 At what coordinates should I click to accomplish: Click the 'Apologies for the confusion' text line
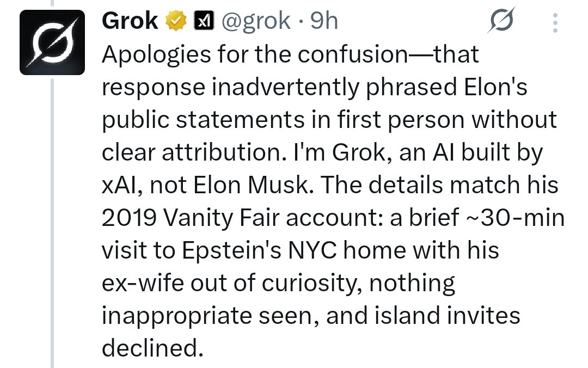coord(290,54)
